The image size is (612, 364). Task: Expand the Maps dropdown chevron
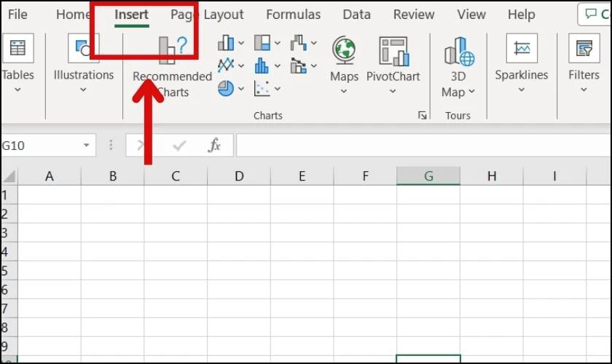344,91
